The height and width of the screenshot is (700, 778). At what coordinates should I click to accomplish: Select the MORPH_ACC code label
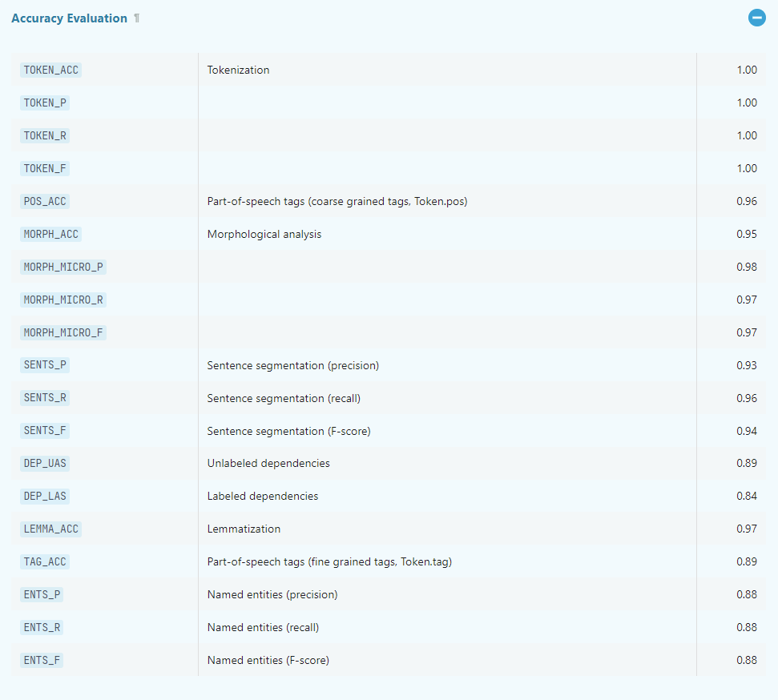(51, 234)
